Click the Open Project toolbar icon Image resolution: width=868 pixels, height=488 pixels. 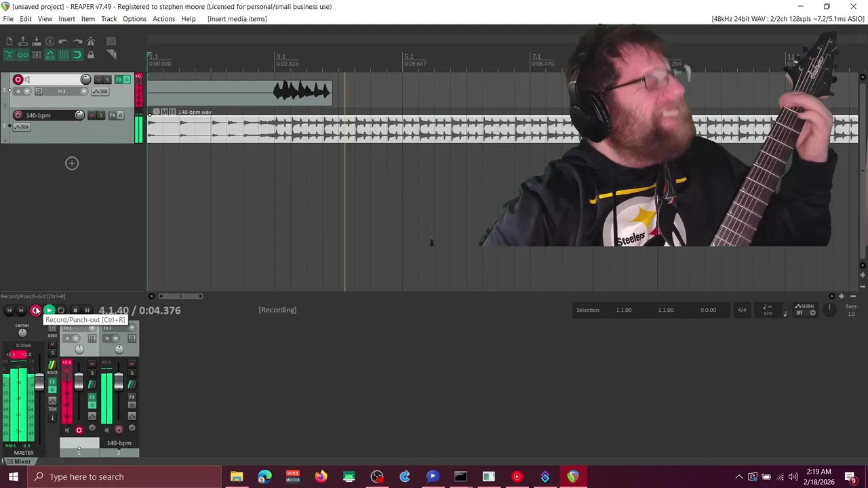23,41
